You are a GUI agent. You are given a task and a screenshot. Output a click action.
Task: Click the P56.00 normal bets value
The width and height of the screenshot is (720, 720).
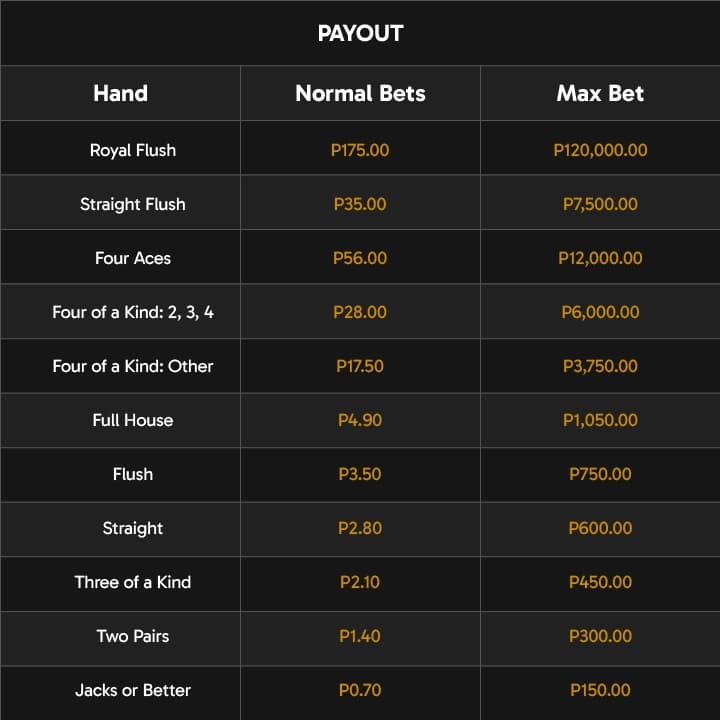pyautogui.click(x=360, y=258)
